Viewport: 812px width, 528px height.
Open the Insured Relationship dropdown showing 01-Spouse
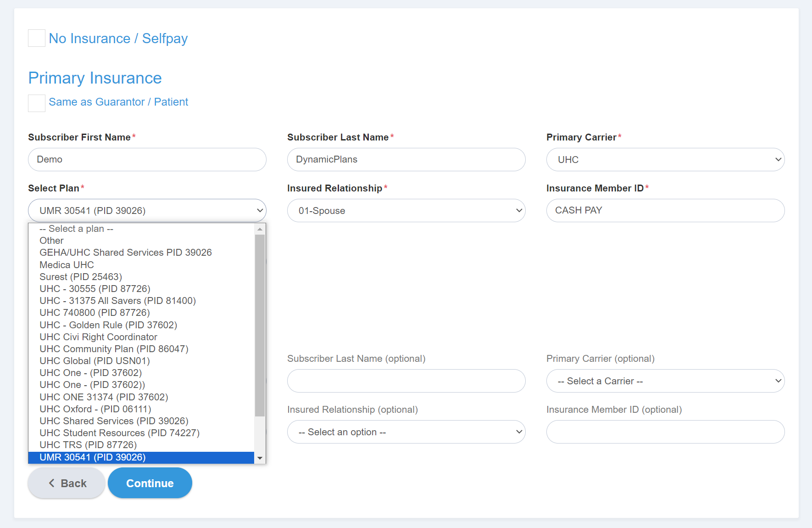tap(406, 210)
